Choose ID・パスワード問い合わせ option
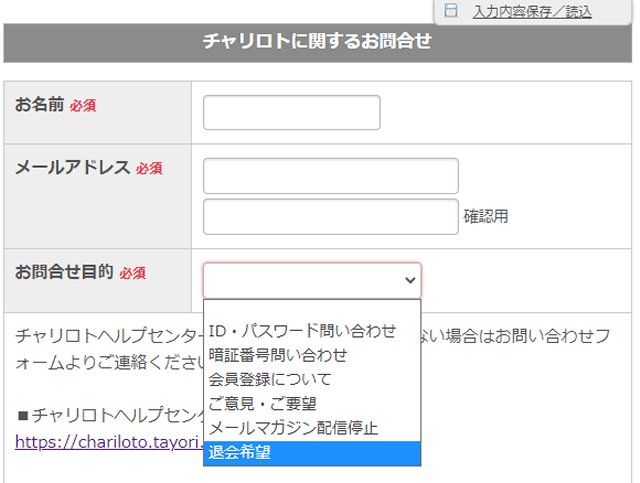This screenshot has width=640, height=483. coord(312,331)
